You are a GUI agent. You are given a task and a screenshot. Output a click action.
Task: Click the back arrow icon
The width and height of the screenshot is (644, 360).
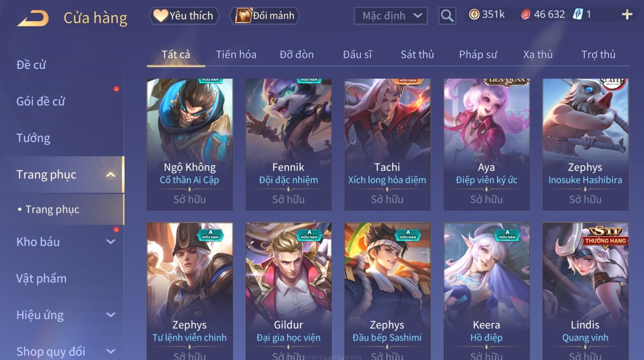[x=33, y=18]
